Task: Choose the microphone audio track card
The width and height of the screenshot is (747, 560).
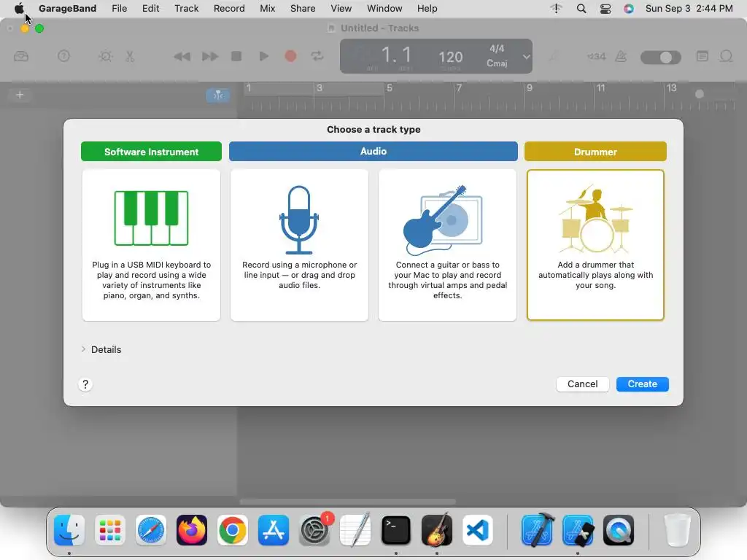Action: [x=299, y=245]
